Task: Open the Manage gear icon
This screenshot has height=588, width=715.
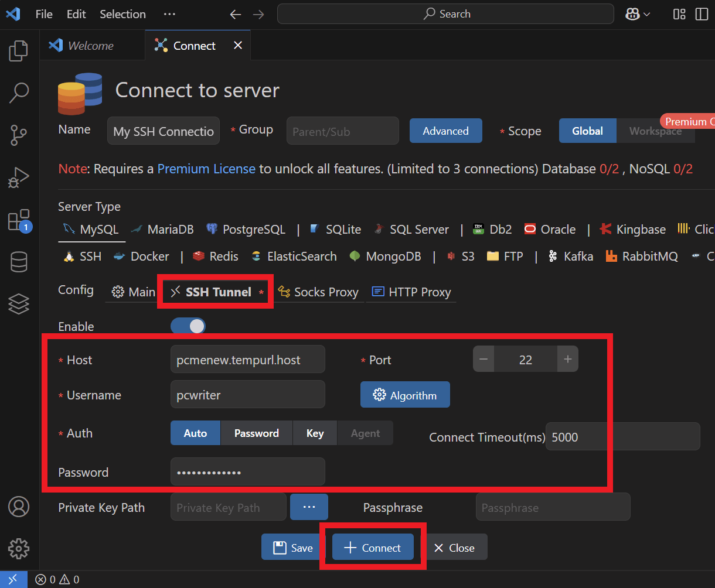Action: tap(19, 549)
